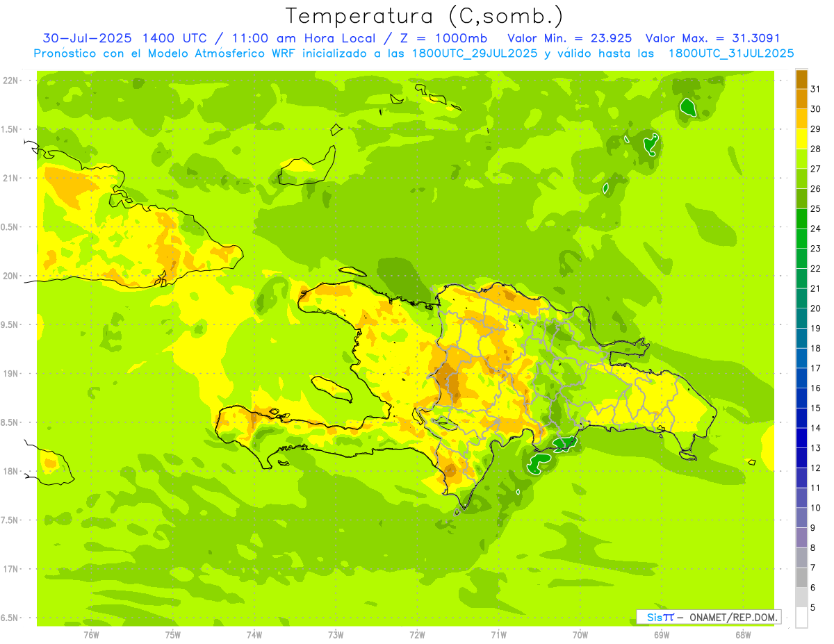Click the "68W" longitude label
This screenshot has width=834, height=644.
(x=743, y=635)
